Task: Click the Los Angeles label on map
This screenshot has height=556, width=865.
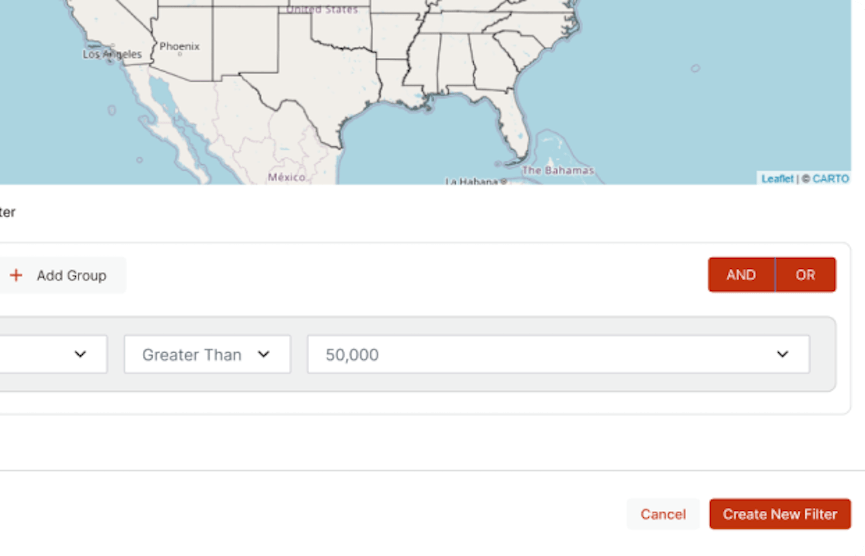Action: pyautogui.click(x=112, y=54)
